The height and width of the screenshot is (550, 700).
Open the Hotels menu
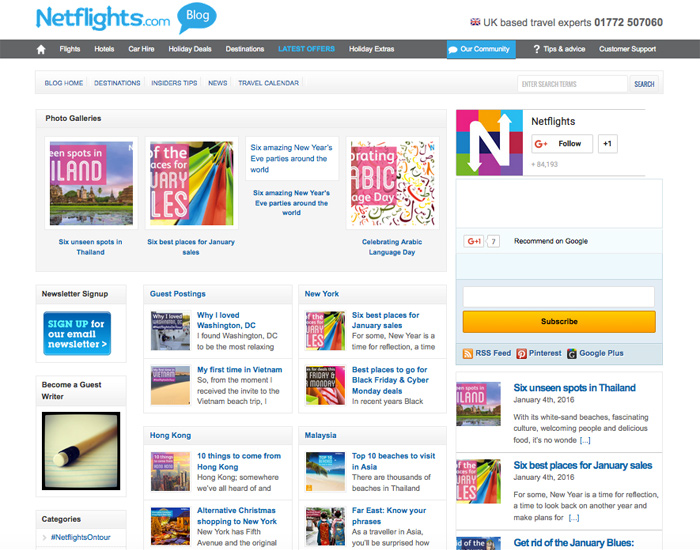click(x=104, y=49)
